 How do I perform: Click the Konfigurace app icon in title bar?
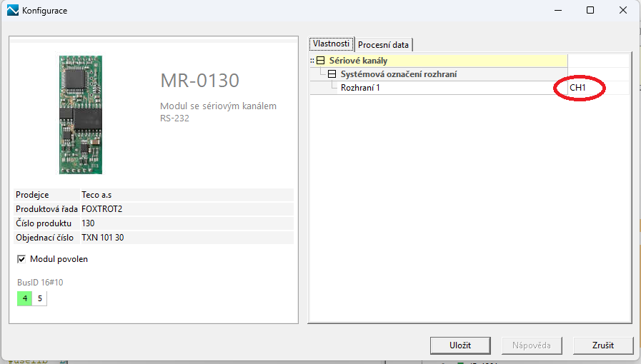[12, 11]
